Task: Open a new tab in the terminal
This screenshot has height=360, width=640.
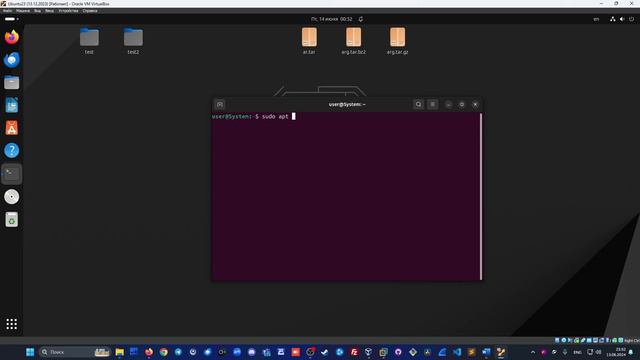Action: [x=220, y=104]
